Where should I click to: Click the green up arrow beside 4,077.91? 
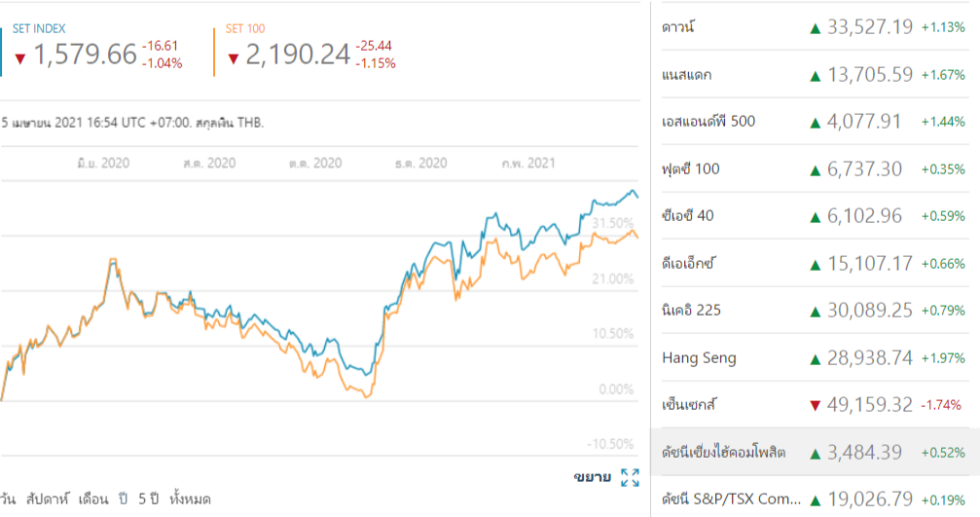click(x=816, y=123)
